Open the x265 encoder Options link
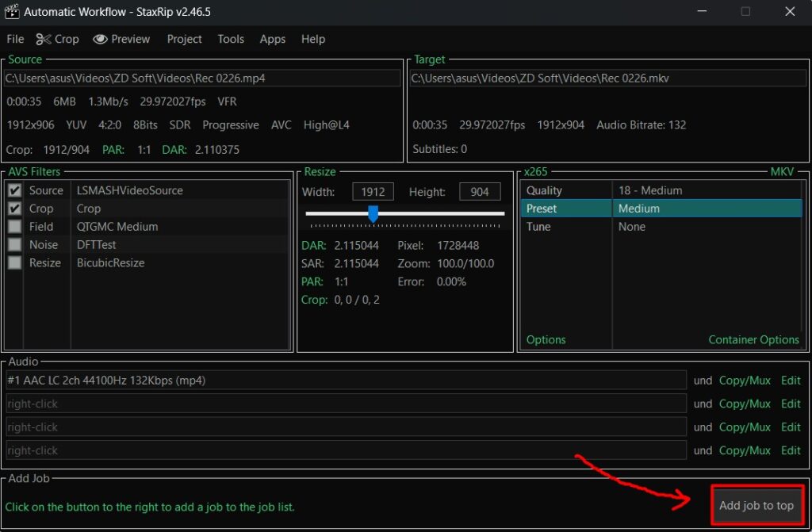 [546, 339]
